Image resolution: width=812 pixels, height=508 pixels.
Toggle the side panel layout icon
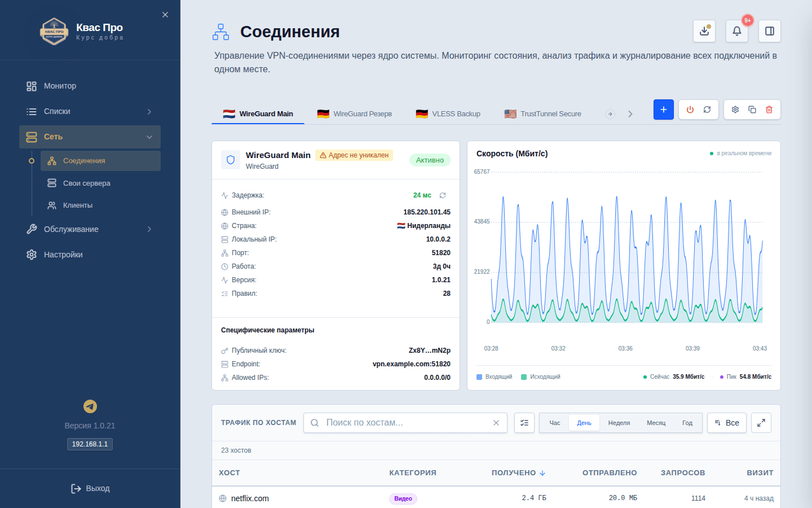point(770,31)
